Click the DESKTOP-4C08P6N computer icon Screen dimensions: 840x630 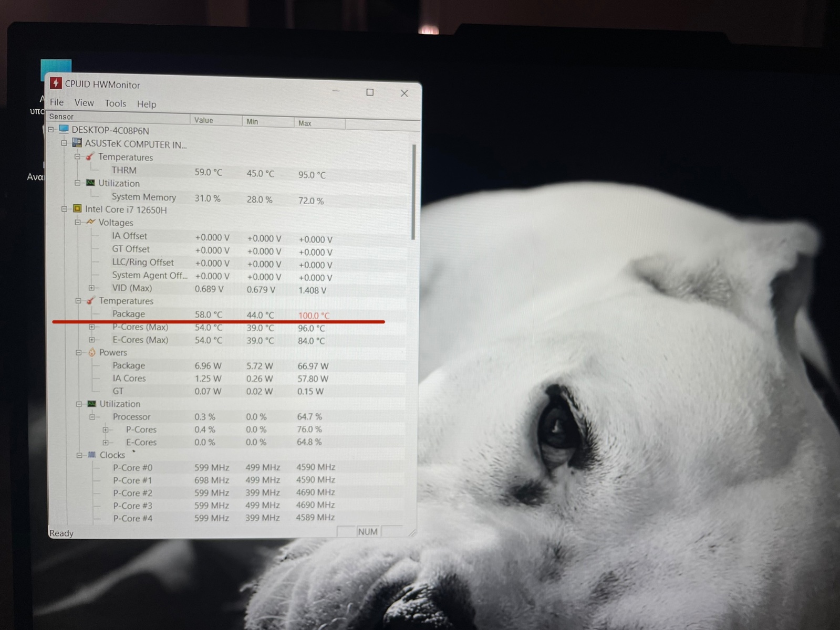pos(64,129)
